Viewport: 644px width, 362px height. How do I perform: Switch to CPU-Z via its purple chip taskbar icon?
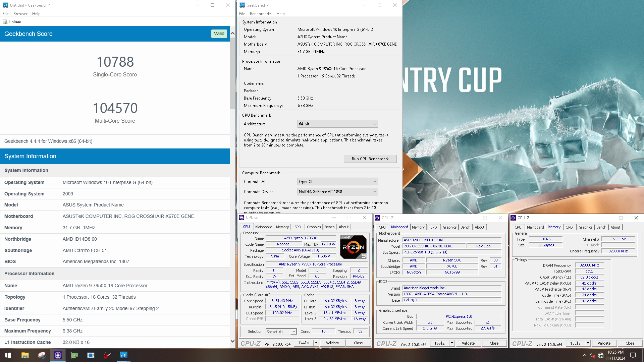pos(58,355)
